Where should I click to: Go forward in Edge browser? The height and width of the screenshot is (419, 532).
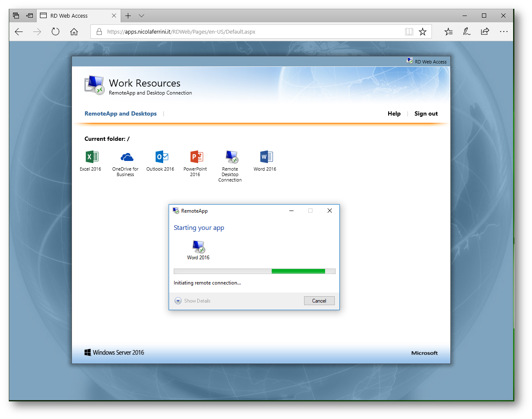(x=37, y=32)
